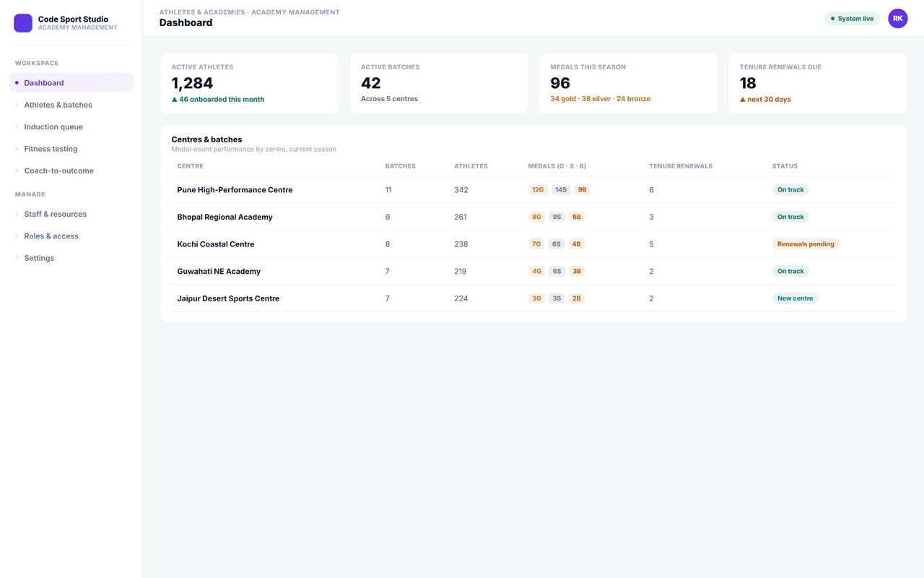Open Bhopal Regional Academy row
Screen dimensions: 924x578
tap(533, 217)
